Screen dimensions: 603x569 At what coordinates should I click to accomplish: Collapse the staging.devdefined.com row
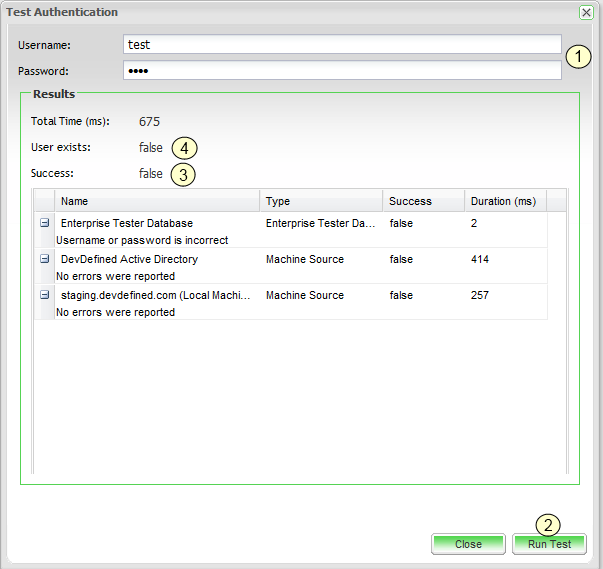tap(44, 295)
